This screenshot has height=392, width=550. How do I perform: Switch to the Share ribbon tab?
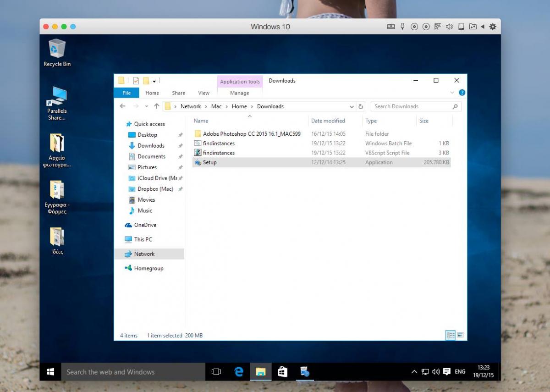pos(178,93)
